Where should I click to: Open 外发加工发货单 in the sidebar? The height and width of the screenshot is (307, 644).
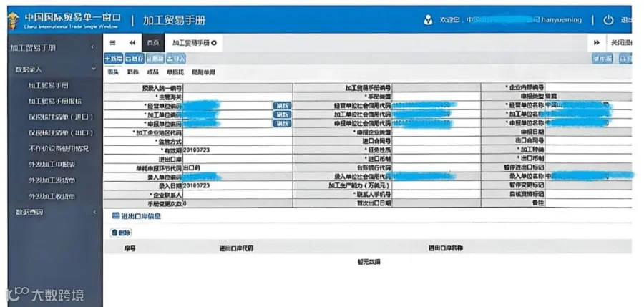(x=52, y=180)
